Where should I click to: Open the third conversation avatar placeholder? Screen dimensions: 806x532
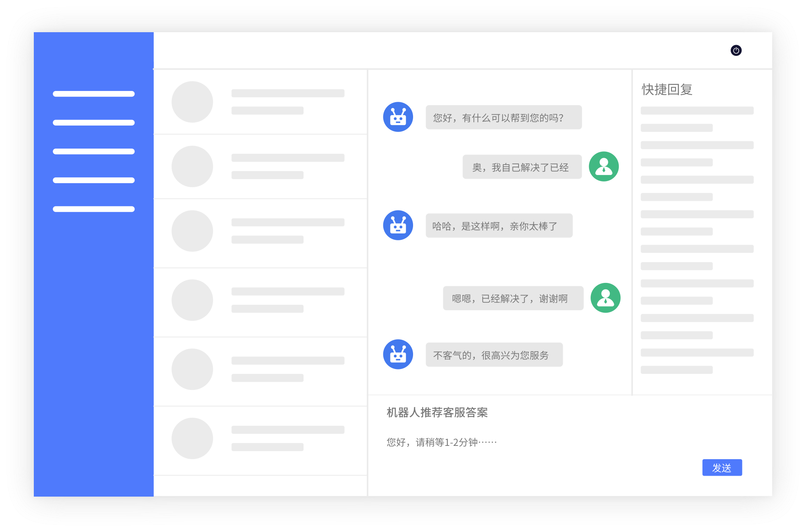(x=192, y=231)
